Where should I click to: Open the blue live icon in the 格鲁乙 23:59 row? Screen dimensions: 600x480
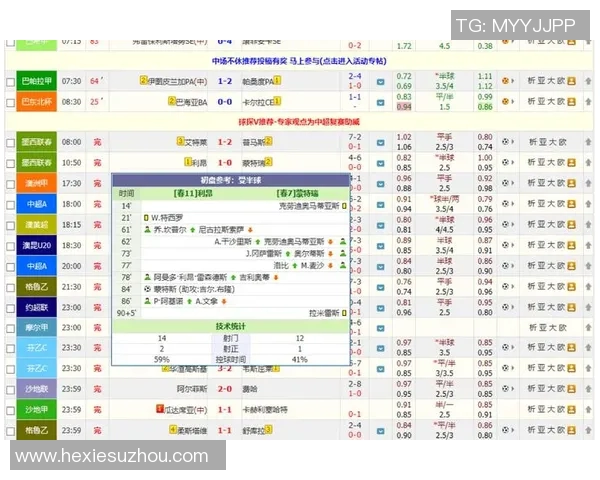[380, 431]
